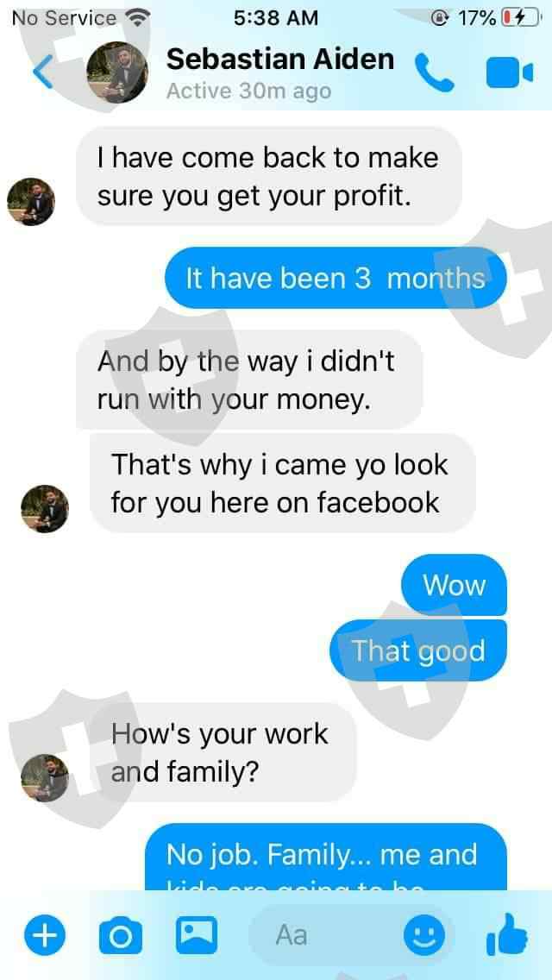Tap the 'It have been 3 months' message
552x980 pixels.
(336, 278)
